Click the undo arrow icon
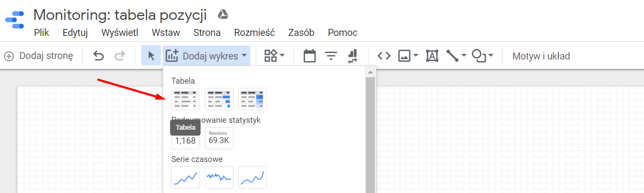This screenshot has height=193, width=644. click(x=98, y=56)
